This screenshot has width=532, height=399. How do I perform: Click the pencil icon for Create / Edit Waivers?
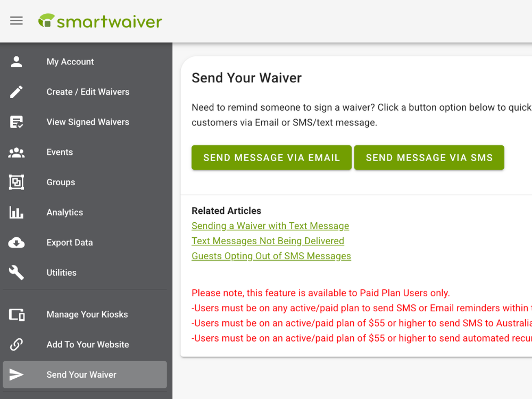point(16,92)
